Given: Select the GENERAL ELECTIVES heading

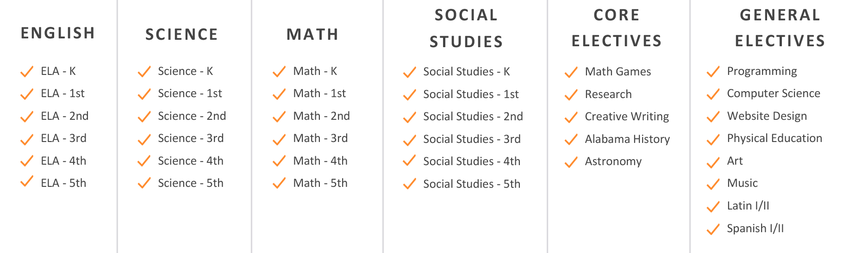Looking at the screenshot, I should click(x=780, y=28).
